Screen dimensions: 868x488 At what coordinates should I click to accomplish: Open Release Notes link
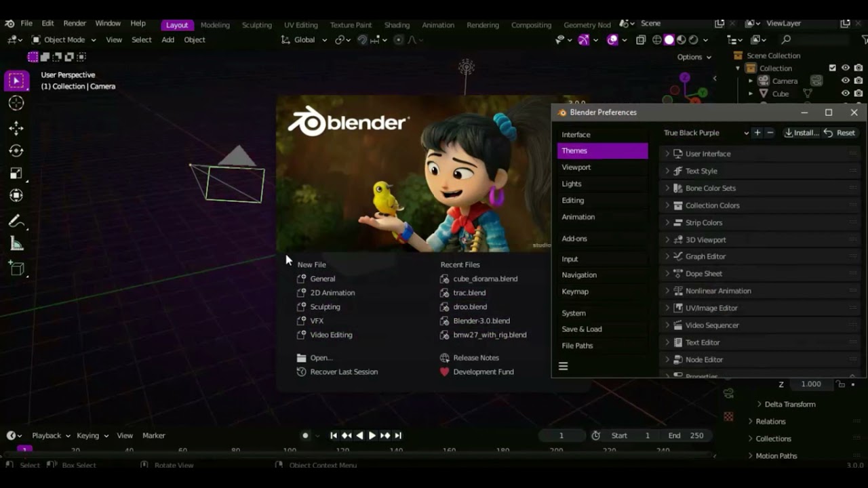pyautogui.click(x=469, y=358)
